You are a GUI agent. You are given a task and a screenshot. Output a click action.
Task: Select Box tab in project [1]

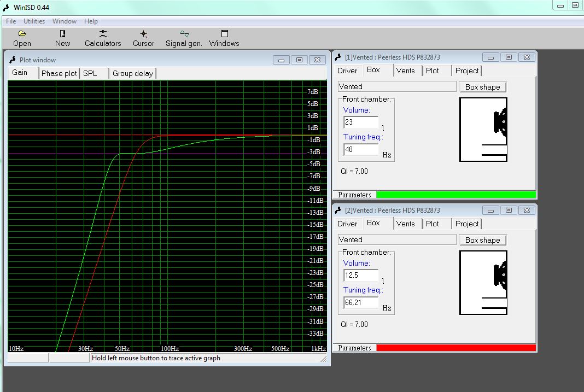click(378, 70)
